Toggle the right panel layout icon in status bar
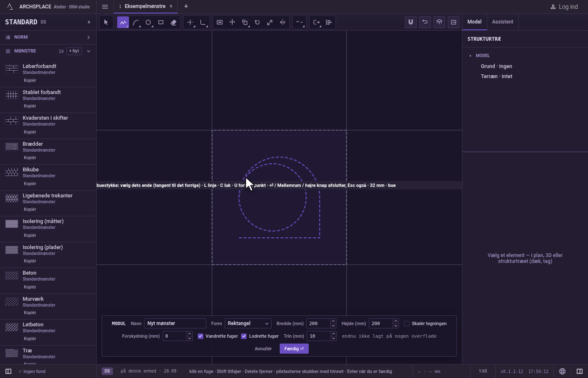Image resolution: width=588 pixels, height=378 pixels. coord(580,371)
